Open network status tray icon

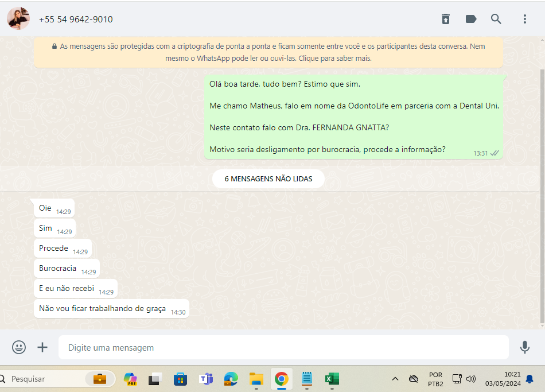tap(457, 379)
